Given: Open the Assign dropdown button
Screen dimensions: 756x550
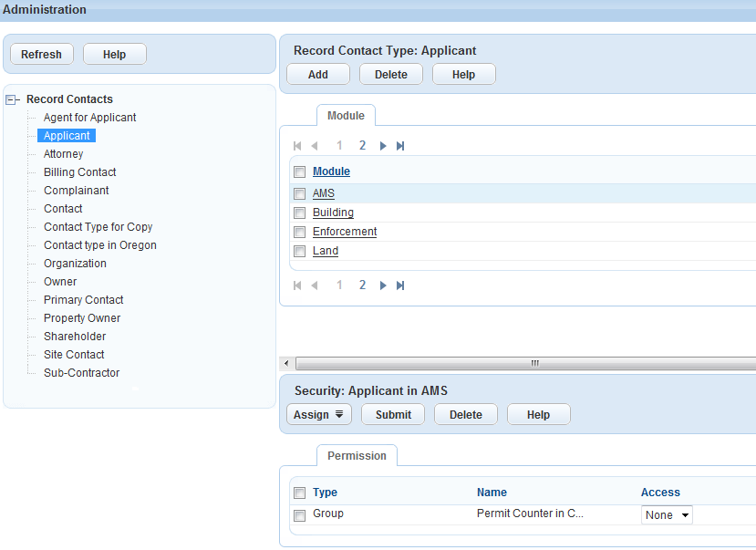Looking at the screenshot, I should (x=319, y=415).
